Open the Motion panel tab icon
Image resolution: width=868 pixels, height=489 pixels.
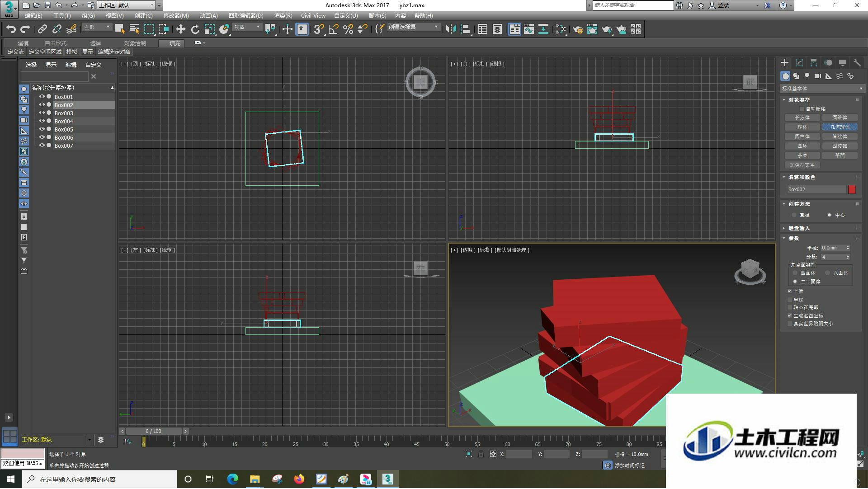(828, 63)
